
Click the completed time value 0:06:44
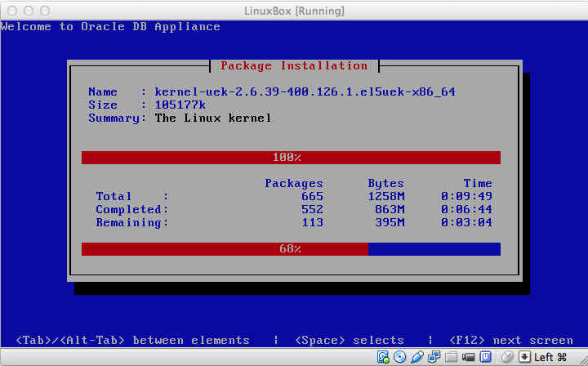coord(466,209)
